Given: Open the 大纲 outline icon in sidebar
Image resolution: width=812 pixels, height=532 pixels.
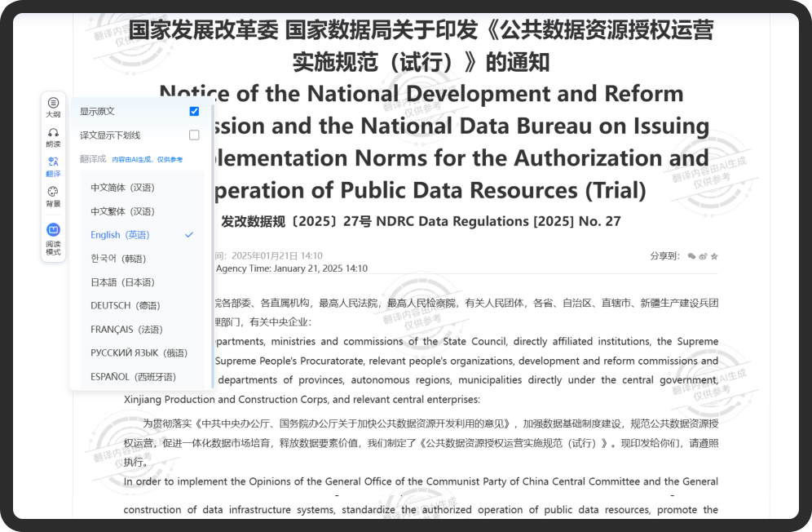Looking at the screenshot, I should point(53,107).
